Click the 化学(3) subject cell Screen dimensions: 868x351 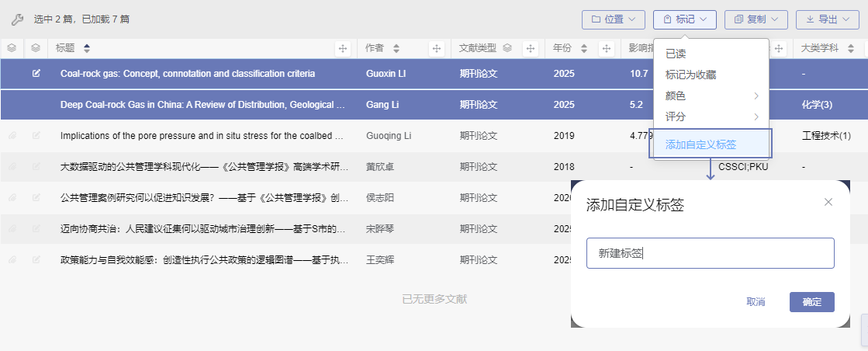click(818, 104)
